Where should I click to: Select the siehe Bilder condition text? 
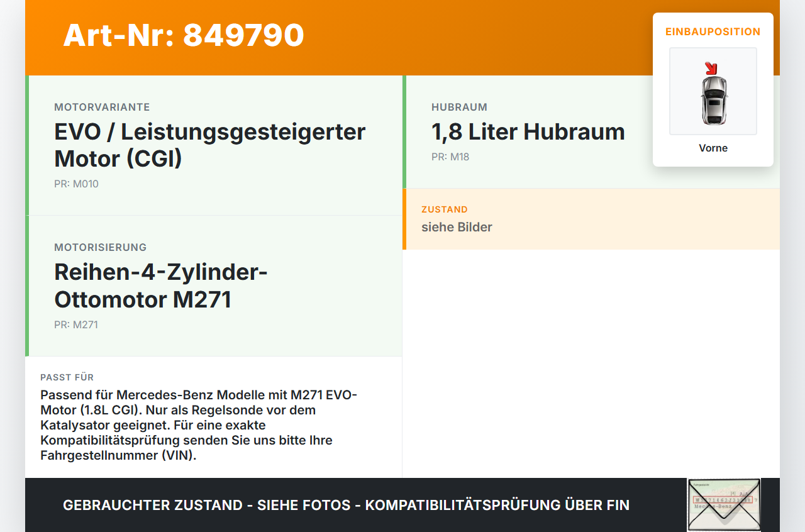click(x=457, y=227)
